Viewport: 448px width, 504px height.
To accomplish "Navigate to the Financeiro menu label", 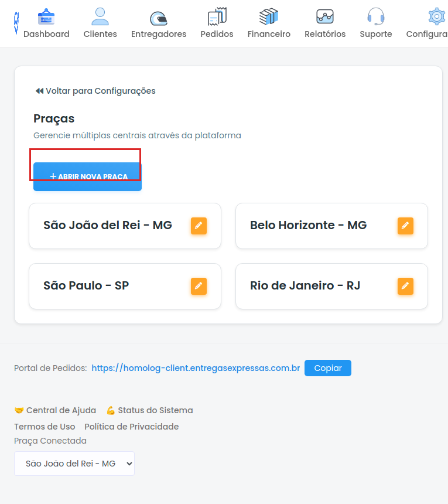I will [269, 34].
